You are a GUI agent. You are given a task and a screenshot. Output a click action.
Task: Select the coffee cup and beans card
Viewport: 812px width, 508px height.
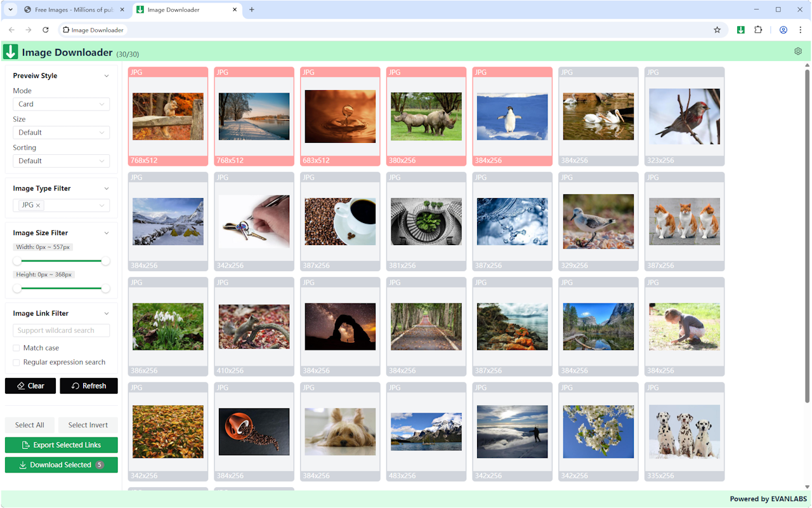point(341,222)
